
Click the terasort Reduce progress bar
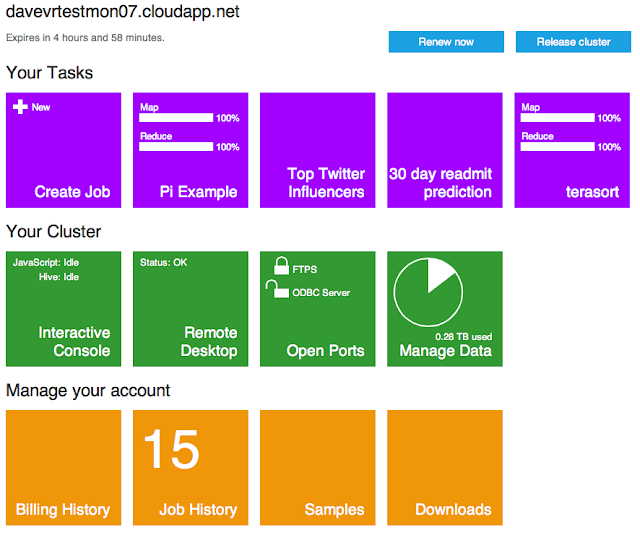557,147
